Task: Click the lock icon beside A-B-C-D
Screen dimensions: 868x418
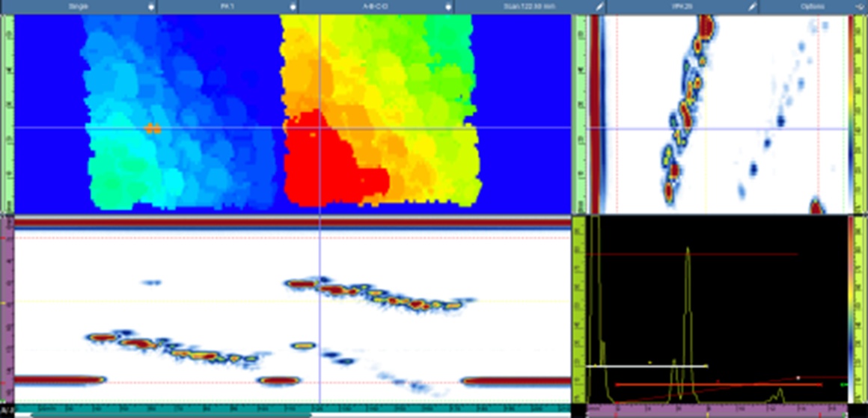Action: tap(448, 6)
